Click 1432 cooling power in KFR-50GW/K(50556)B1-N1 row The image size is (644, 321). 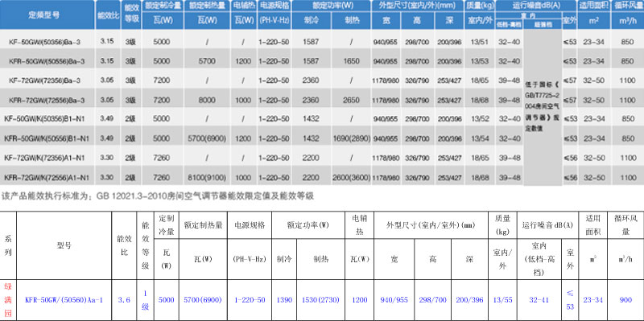[311, 138]
